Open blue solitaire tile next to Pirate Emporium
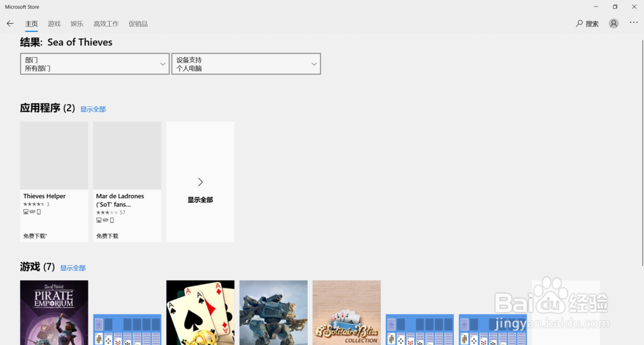Viewport: 644px width, 345px height. [x=128, y=330]
